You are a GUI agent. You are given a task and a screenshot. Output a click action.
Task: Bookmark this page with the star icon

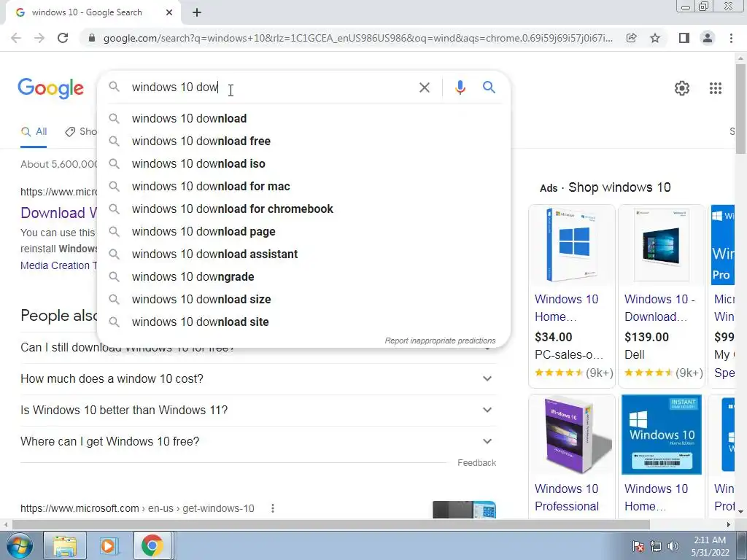click(655, 38)
